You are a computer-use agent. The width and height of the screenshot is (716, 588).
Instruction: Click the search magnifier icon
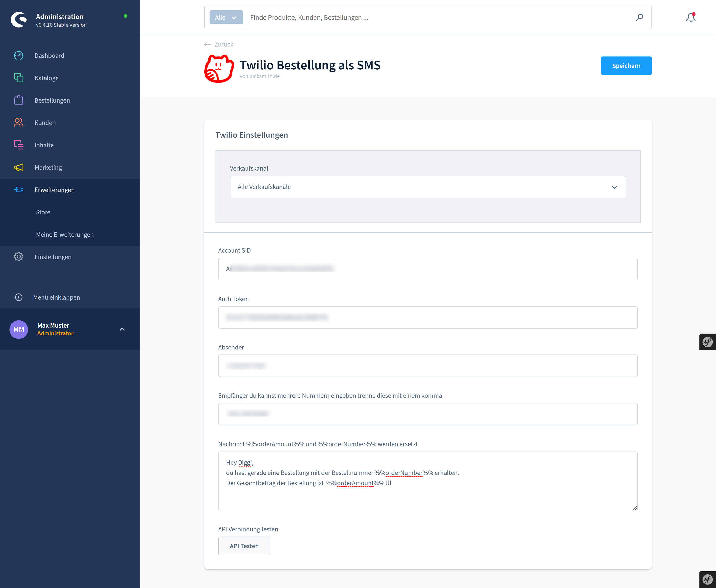[x=639, y=17]
